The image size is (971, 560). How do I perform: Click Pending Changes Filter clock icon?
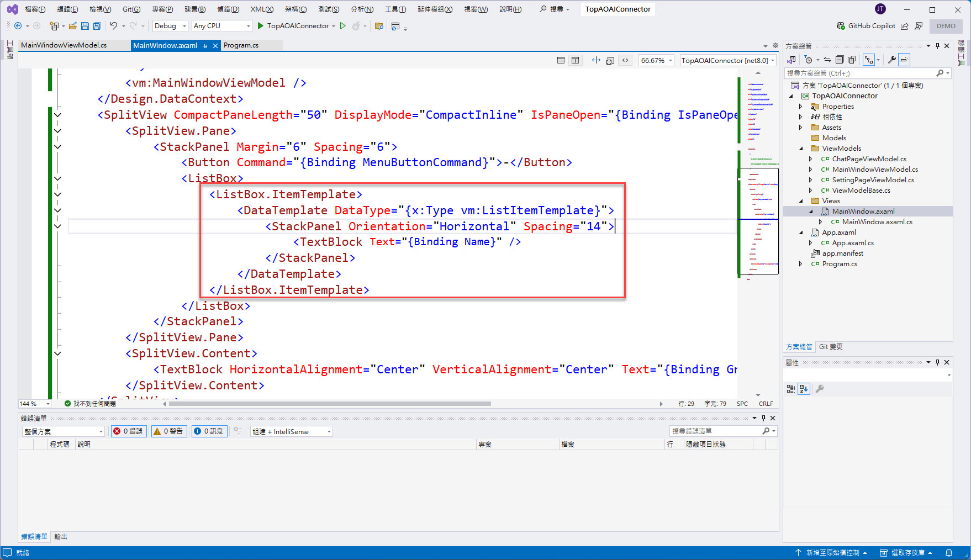point(809,60)
